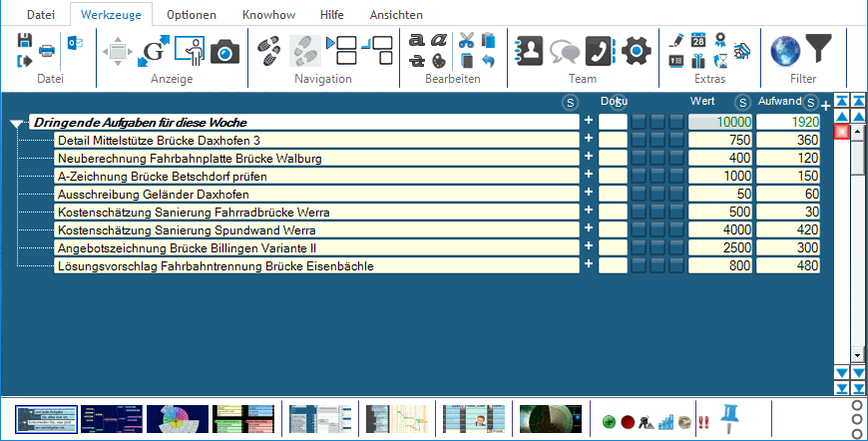Click the red square button near scrollbar
The image size is (868, 441).
(842, 131)
